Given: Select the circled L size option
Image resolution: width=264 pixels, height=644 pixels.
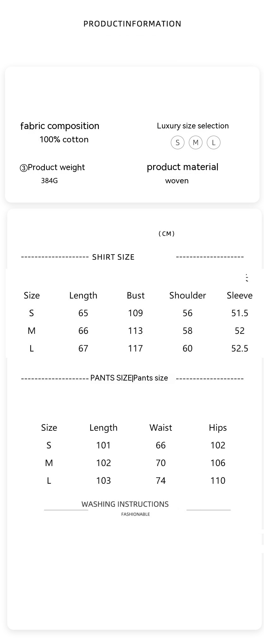Looking at the screenshot, I should coord(213,143).
